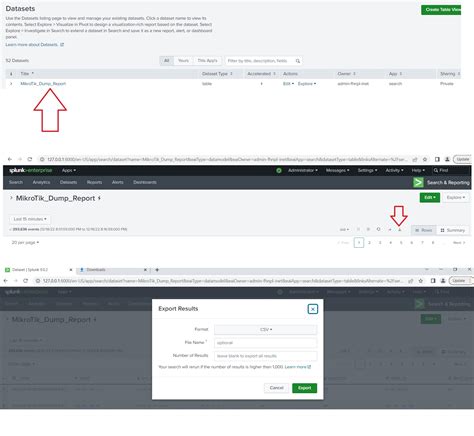Click Next page link

click(x=459, y=243)
